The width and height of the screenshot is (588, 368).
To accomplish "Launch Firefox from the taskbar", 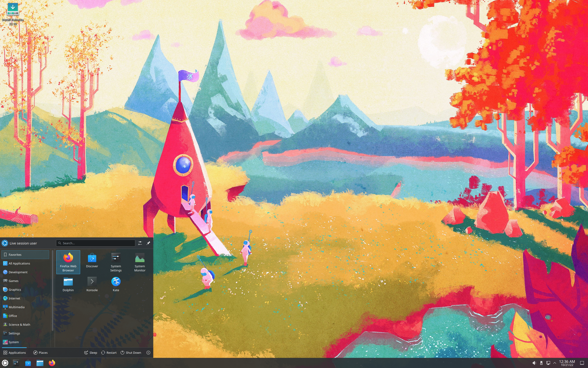I will point(52,363).
